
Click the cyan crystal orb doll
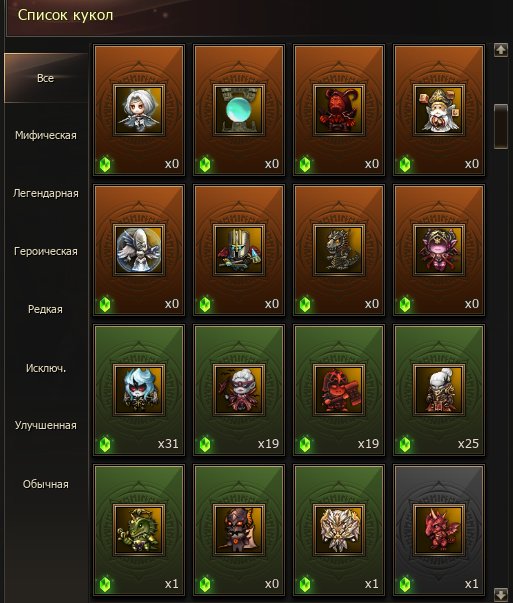239,110
